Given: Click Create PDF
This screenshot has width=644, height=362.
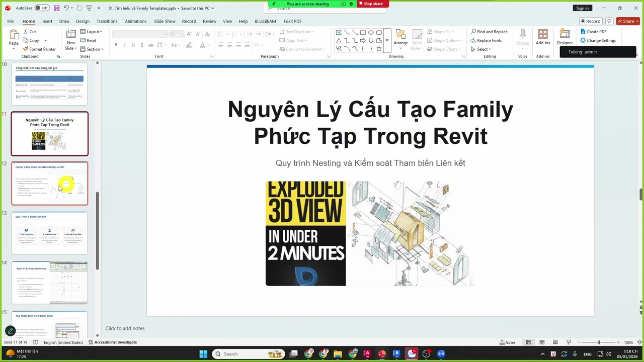Looking at the screenshot, I should coord(593,32).
